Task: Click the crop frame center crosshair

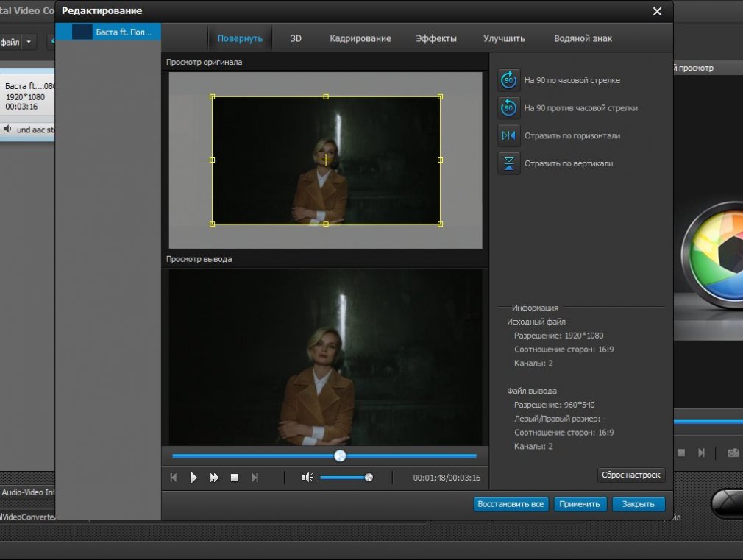Action: 326,160
